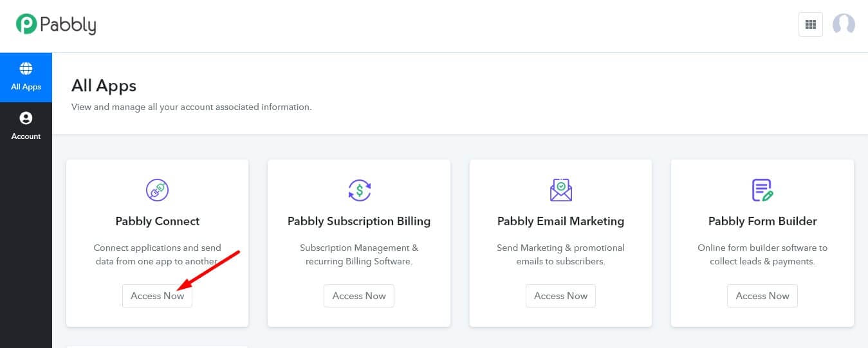Click the Pabbly Email Marketing card title
This screenshot has height=348, width=868.
click(560, 221)
